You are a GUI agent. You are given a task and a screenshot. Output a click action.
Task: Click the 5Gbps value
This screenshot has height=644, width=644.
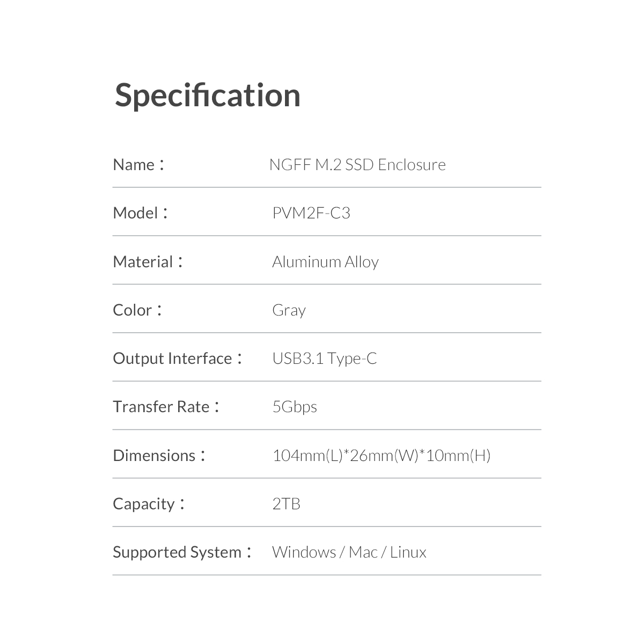click(295, 407)
